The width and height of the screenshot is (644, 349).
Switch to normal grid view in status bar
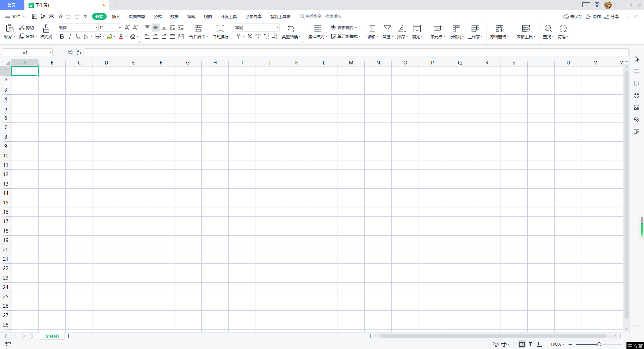click(x=522, y=344)
